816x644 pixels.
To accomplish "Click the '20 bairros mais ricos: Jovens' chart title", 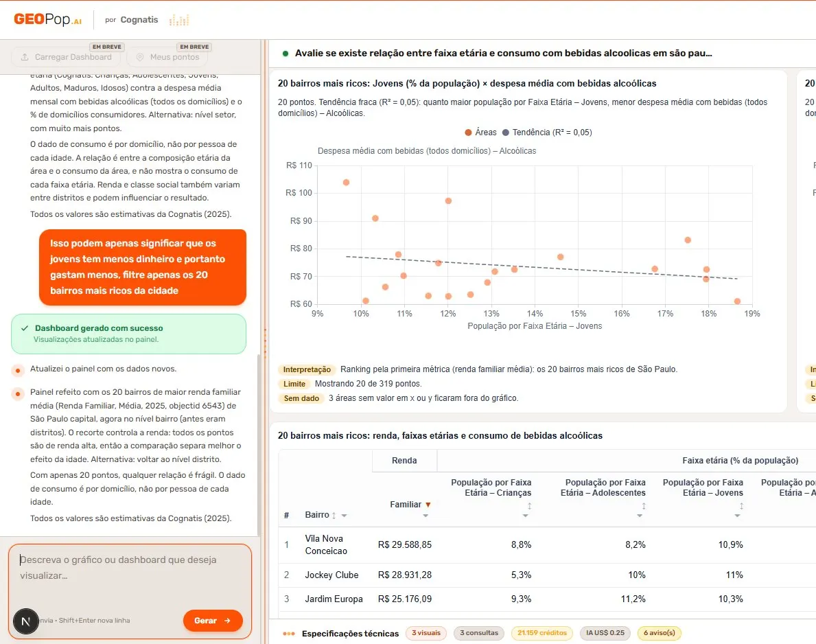I will [x=467, y=83].
